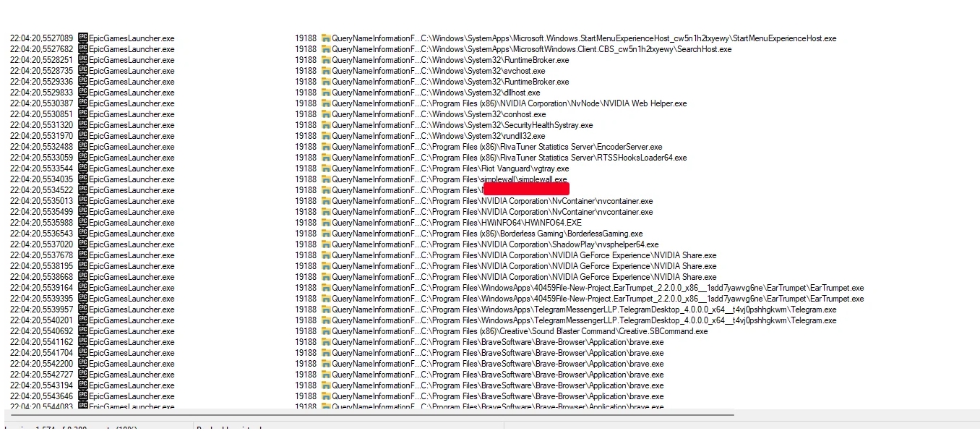Image resolution: width=980 pixels, height=431 pixels.
Task: Click operation icon in the simplewall.exe row
Action: point(325,179)
